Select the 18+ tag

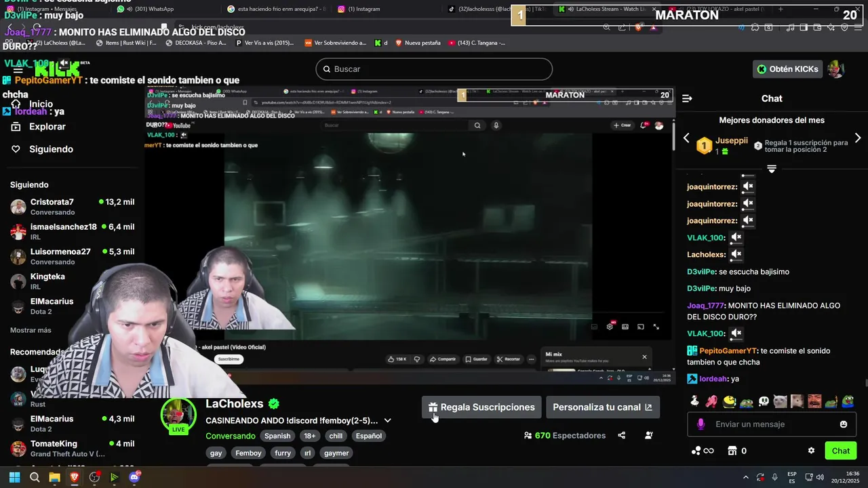pos(310,436)
